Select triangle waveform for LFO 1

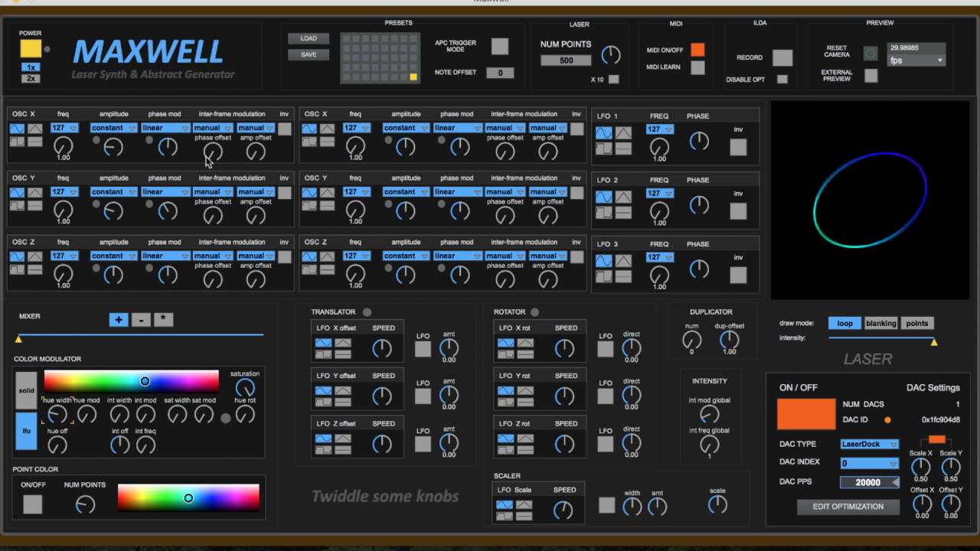623,133
